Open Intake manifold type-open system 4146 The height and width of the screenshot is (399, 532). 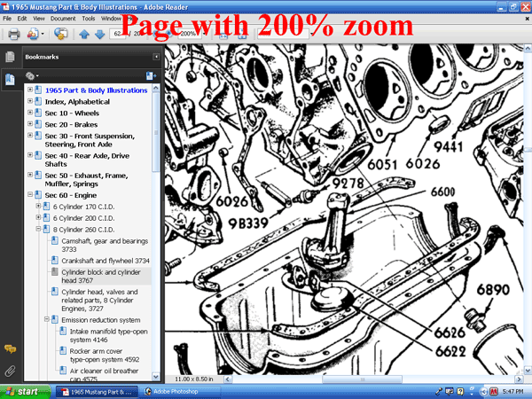point(108,335)
